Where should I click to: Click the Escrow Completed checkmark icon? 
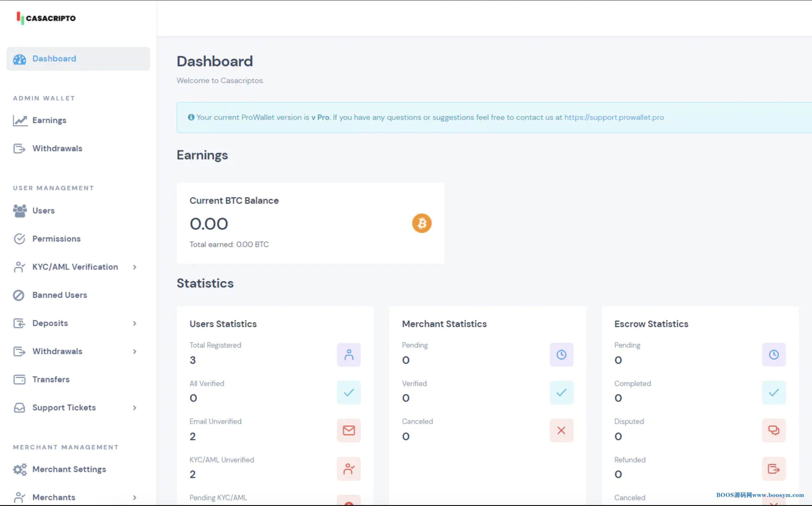(774, 392)
